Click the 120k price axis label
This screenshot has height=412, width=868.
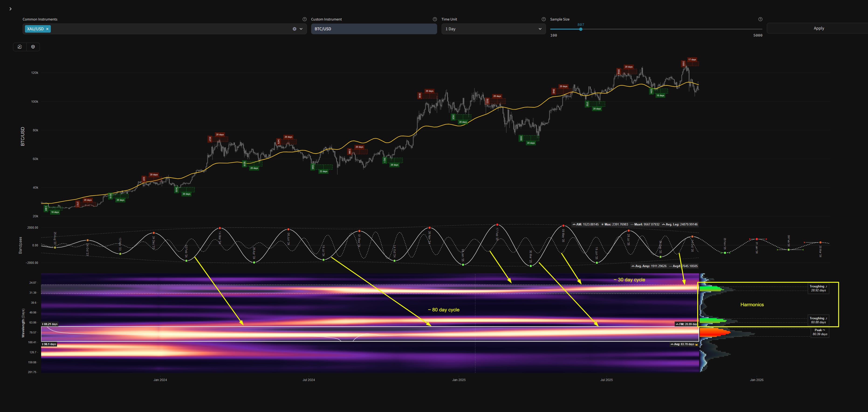pyautogui.click(x=35, y=73)
